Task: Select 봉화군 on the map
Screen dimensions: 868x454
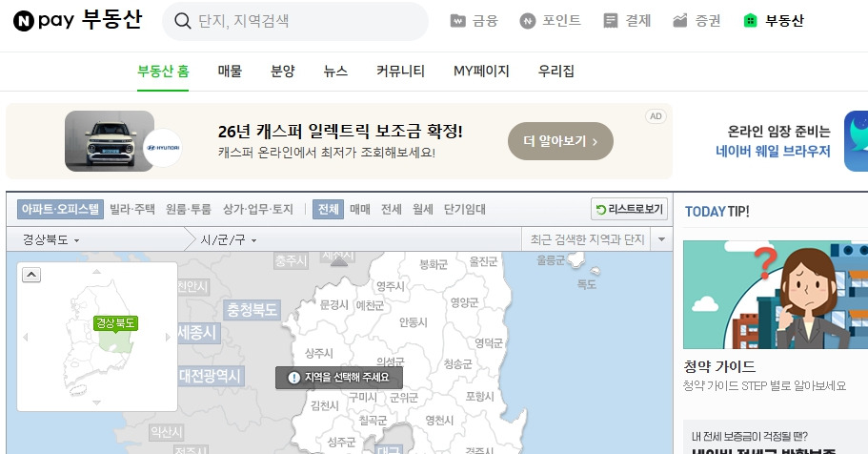Action: pyautogui.click(x=434, y=264)
